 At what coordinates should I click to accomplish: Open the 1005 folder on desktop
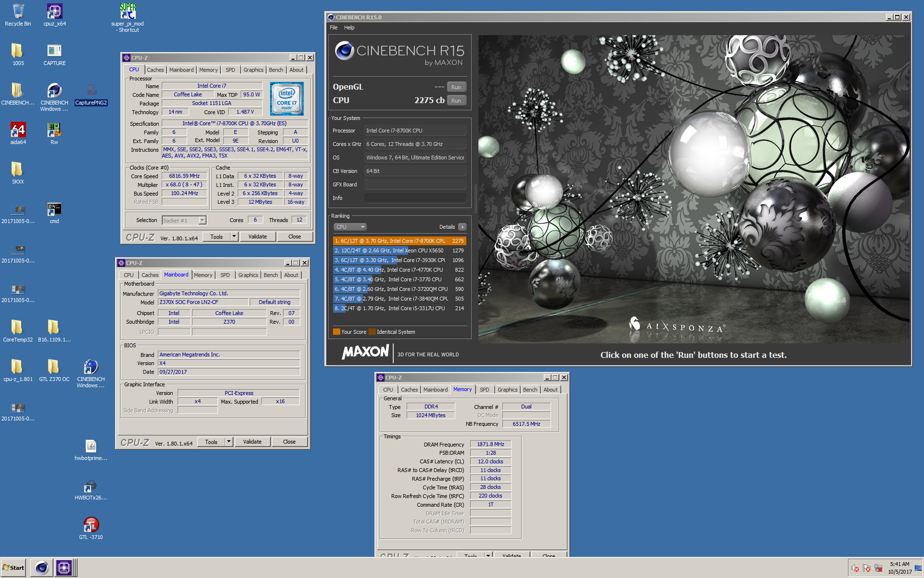18,54
